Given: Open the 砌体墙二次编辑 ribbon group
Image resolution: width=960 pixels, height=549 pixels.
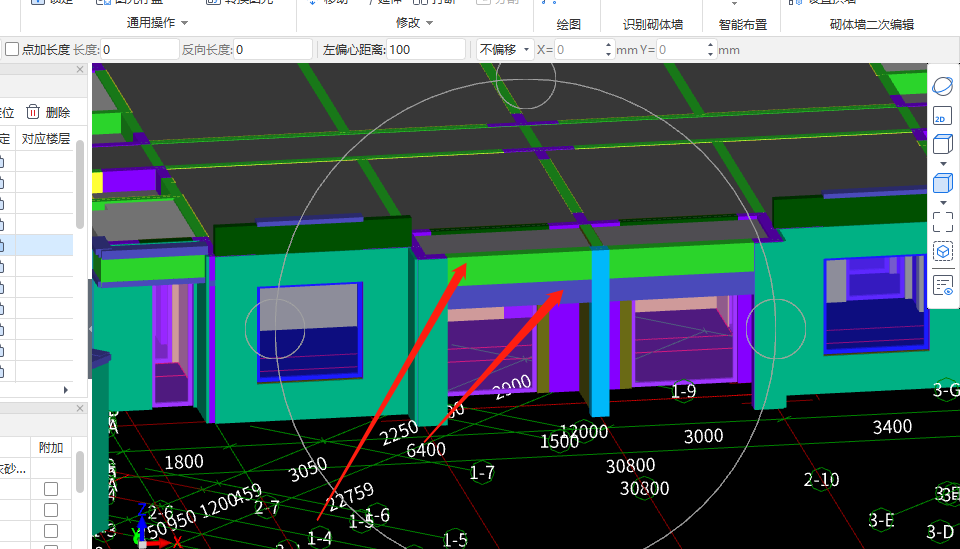Looking at the screenshot, I should (x=871, y=24).
